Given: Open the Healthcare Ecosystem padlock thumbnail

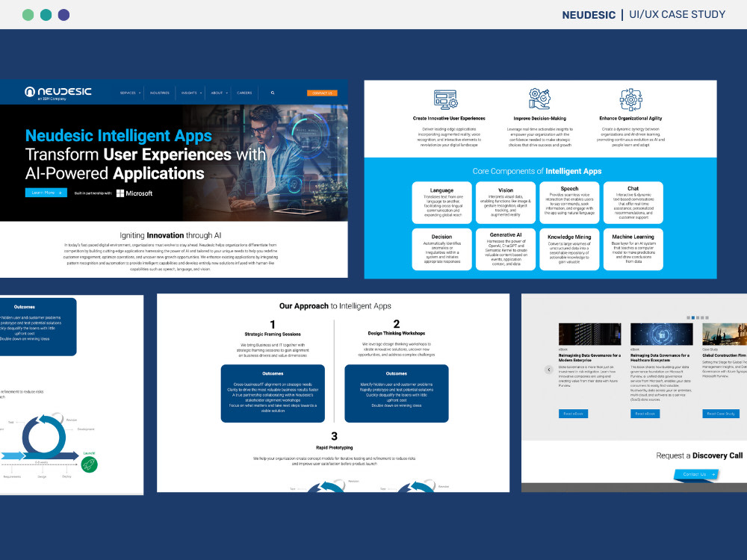Looking at the screenshot, I should [662, 334].
